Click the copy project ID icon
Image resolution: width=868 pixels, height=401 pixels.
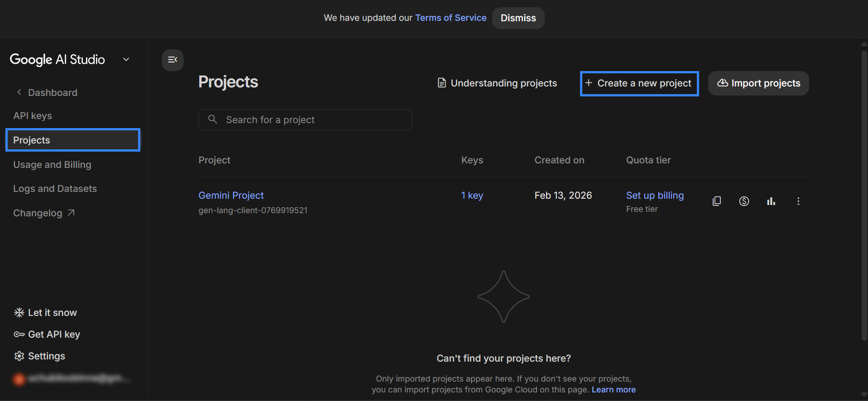point(717,201)
